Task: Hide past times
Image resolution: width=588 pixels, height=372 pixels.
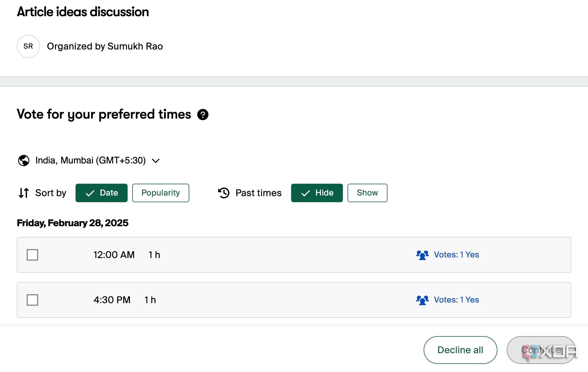Action: [317, 193]
